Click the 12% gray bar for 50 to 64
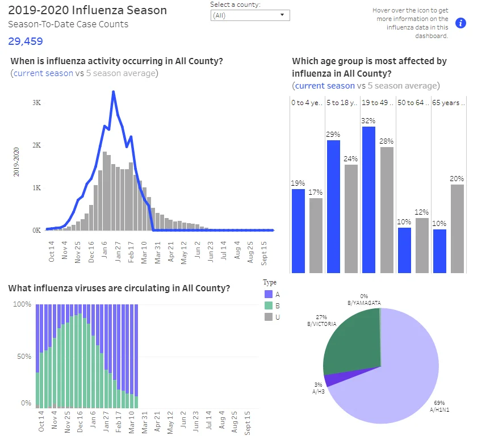The image size is (490, 448). click(422, 245)
